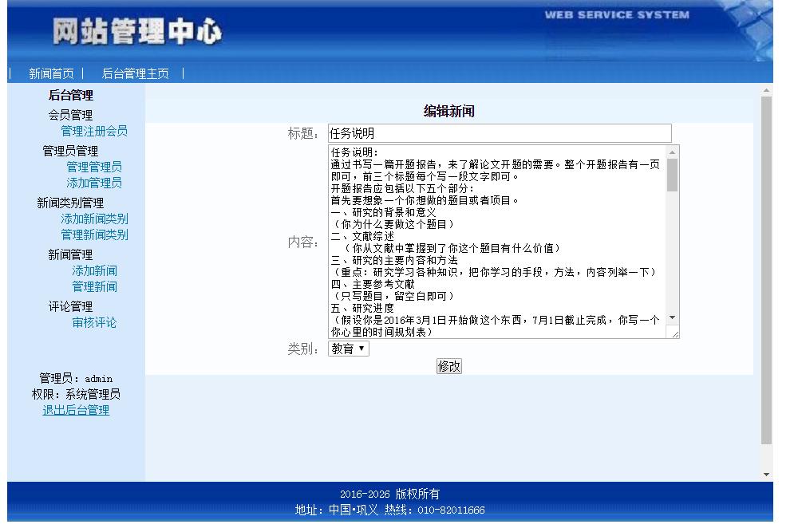This screenshot has height=532, width=798.
Task: Click the 添加管理员 link to add admin
Action: click(x=97, y=182)
